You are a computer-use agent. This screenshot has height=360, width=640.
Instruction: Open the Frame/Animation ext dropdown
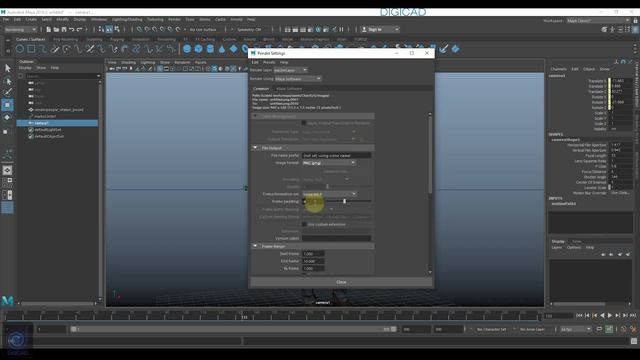point(329,194)
